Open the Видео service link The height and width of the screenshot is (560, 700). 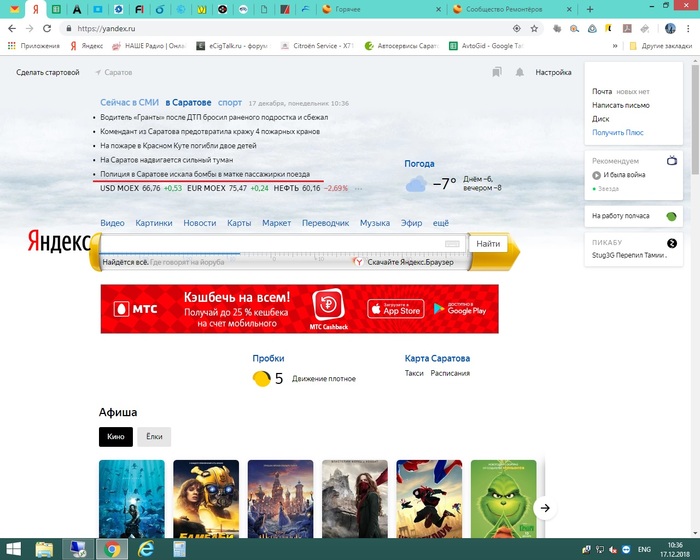(112, 223)
